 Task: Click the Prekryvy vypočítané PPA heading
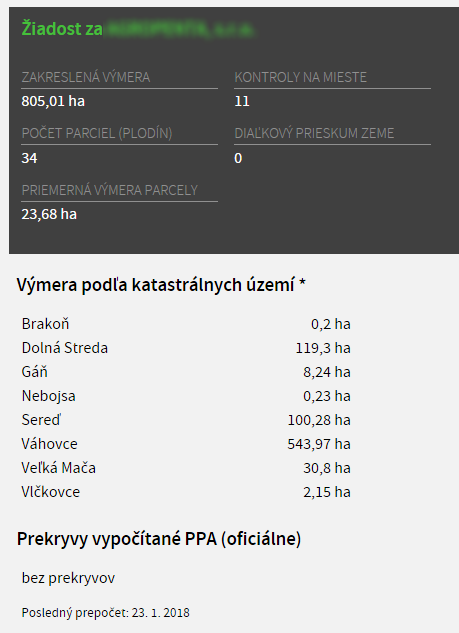click(x=159, y=539)
